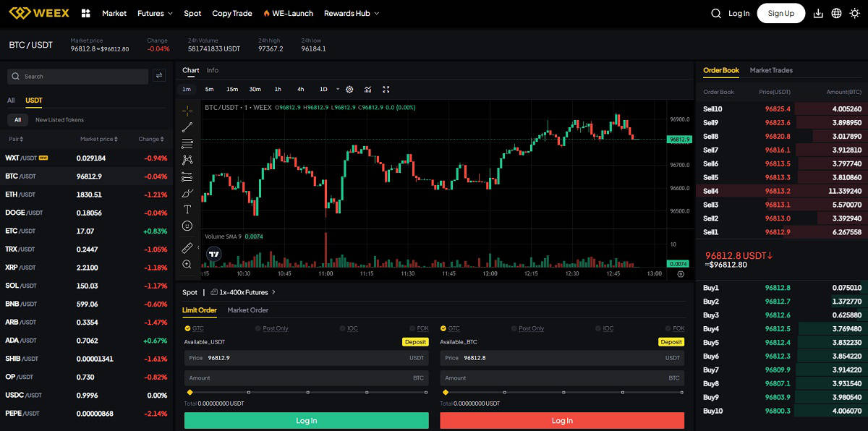Open the time axis settings icon
This screenshot has height=431, width=868.
[680, 274]
